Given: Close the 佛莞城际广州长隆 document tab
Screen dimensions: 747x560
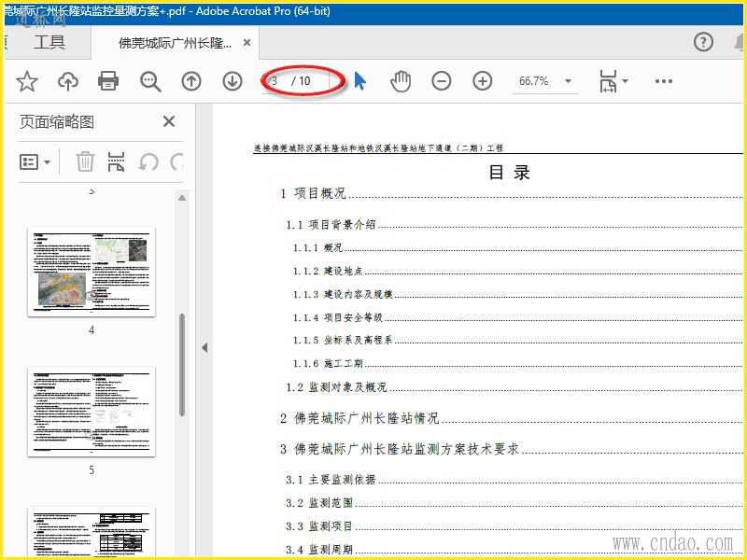Looking at the screenshot, I should [x=247, y=43].
